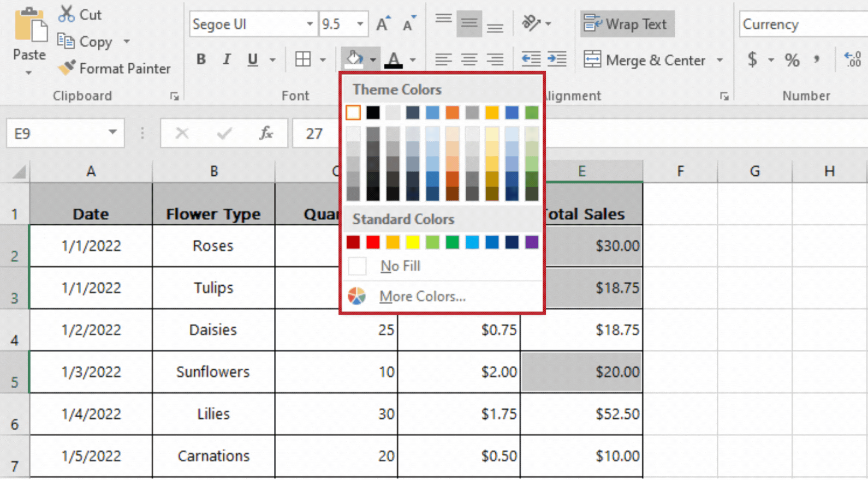868x480 pixels.
Task: Apply the Comma style to numbers
Action: tap(817, 60)
